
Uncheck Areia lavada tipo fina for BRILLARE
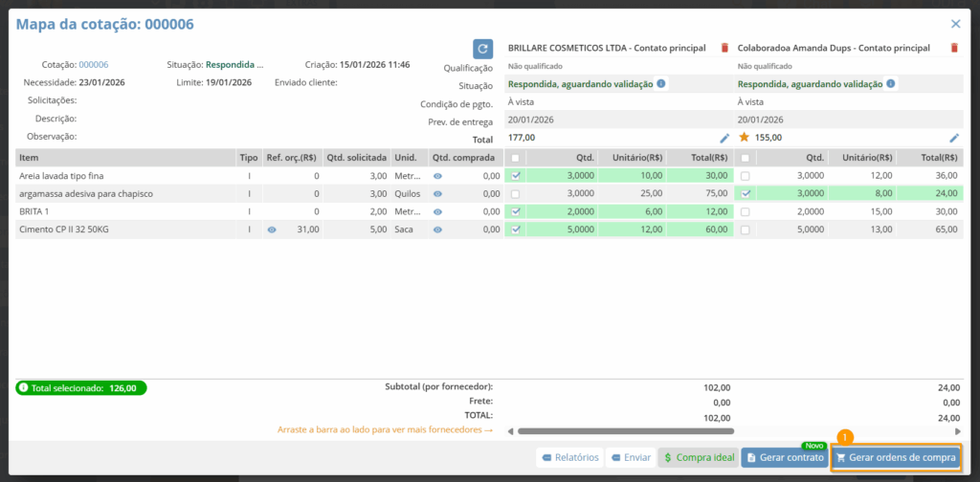click(517, 176)
